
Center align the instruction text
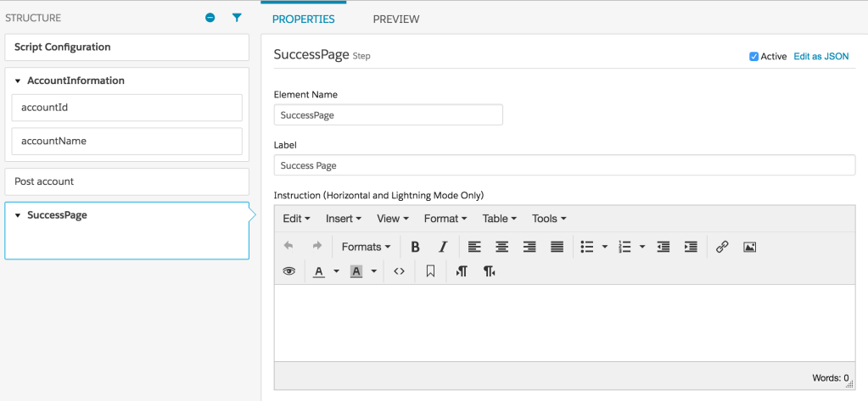[502, 247]
